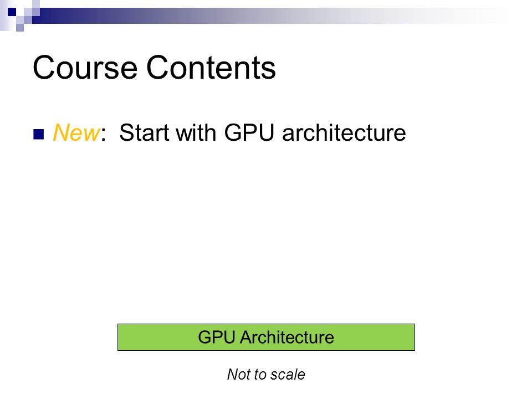The image size is (532, 399).
Task: Select the yellow italic word New
Action: click(76, 132)
